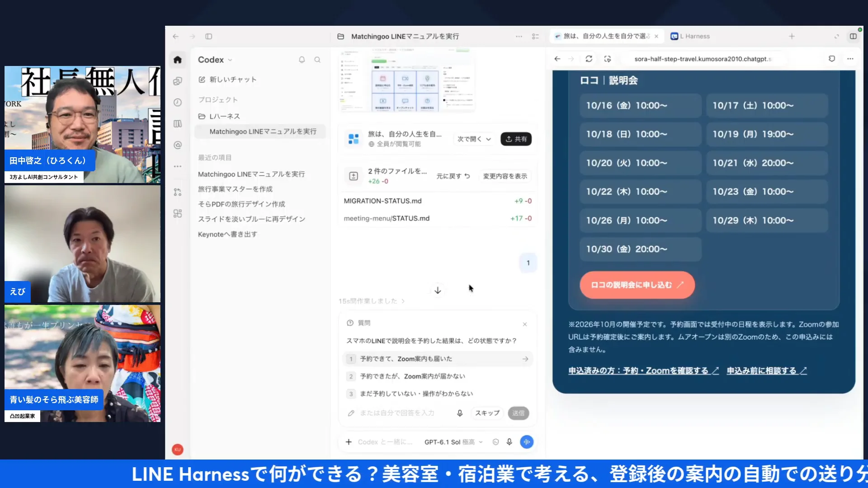Close the 旅は、自分の人生 browser tab

(656, 36)
